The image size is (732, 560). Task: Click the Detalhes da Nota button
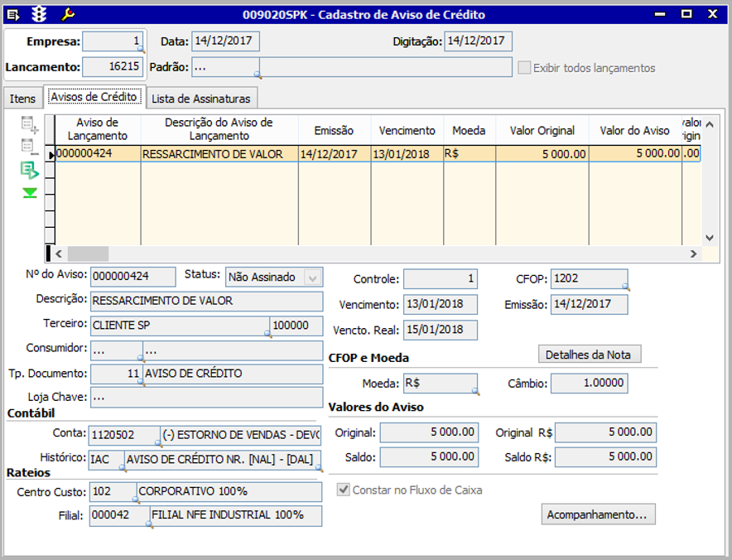click(x=589, y=355)
